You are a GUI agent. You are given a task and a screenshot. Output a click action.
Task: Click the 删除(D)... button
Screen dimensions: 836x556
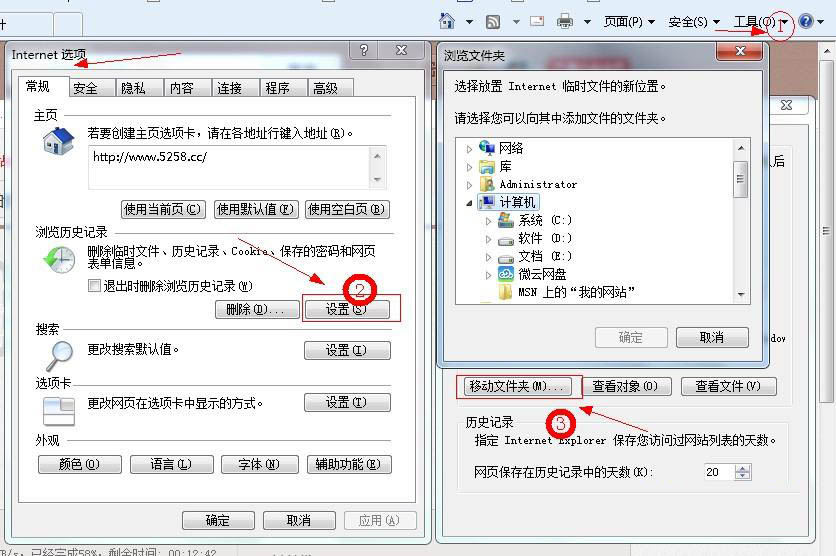pos(257,309)
